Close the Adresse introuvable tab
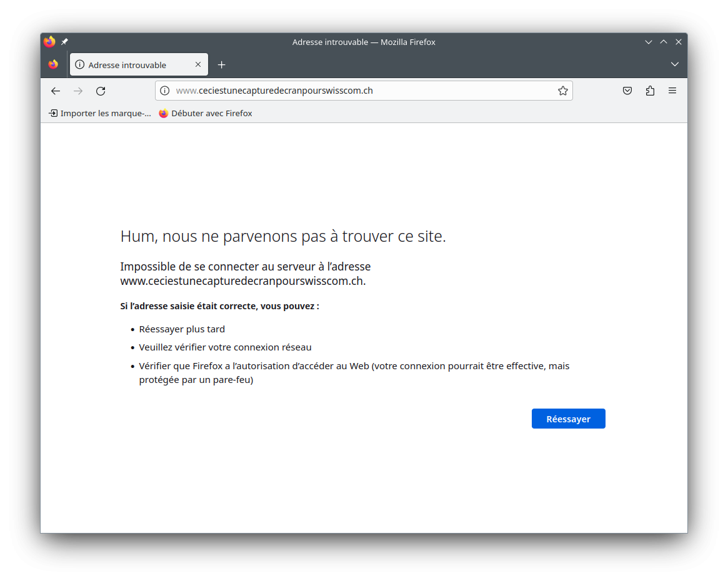This screenshot has height=581, width=728. 198,64
